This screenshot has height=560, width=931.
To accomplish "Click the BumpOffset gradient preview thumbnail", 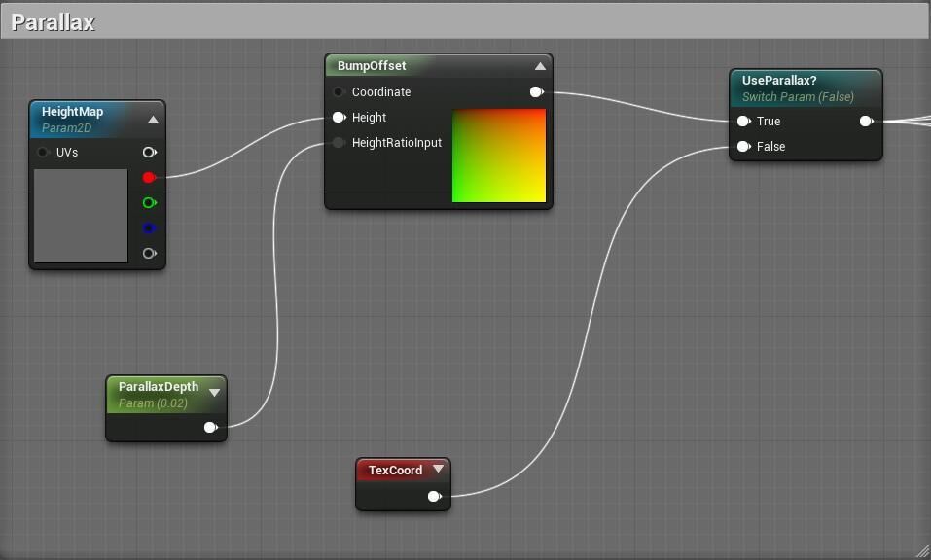I will pos(498,156).
